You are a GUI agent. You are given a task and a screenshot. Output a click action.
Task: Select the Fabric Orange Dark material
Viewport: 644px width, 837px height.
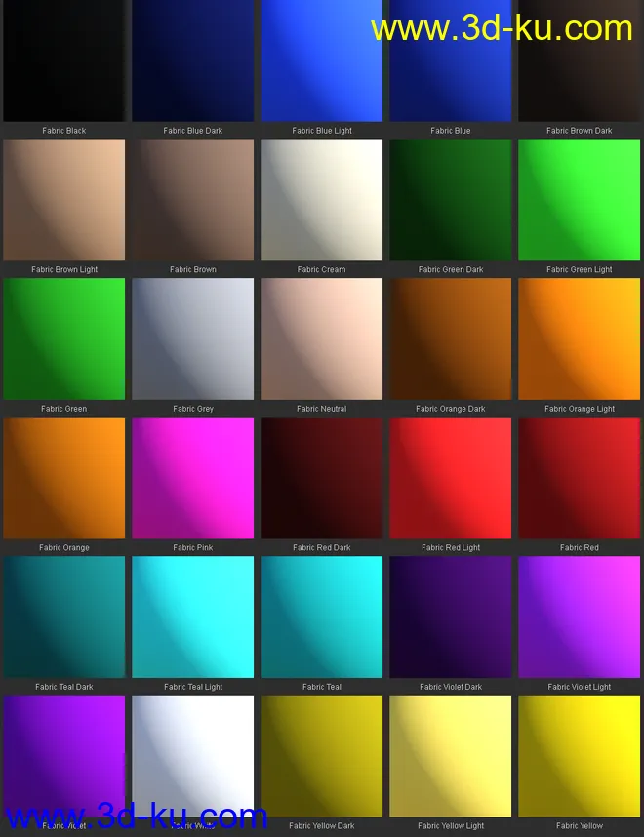tap(451, 339)
